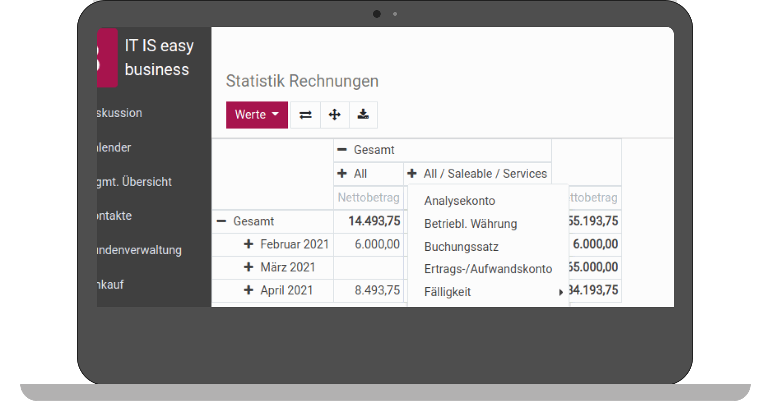Open the Werte dropdown
770x402 pixels.
(x=257, y=115)
